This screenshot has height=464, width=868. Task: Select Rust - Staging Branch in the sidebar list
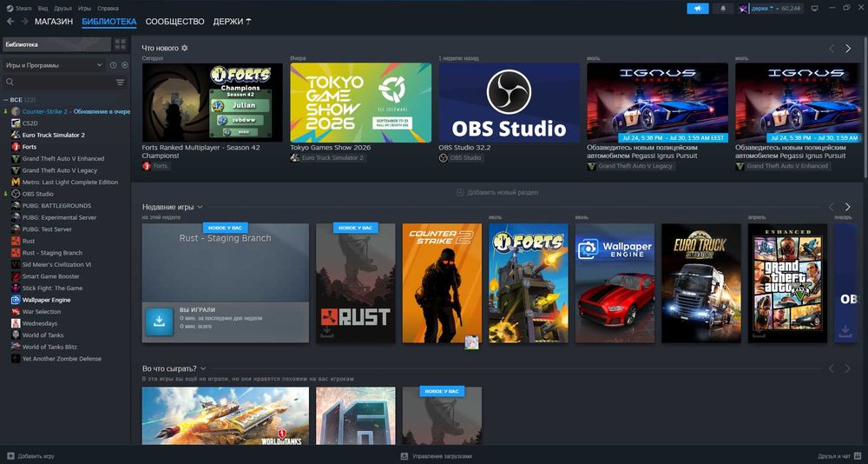(52, 253)
